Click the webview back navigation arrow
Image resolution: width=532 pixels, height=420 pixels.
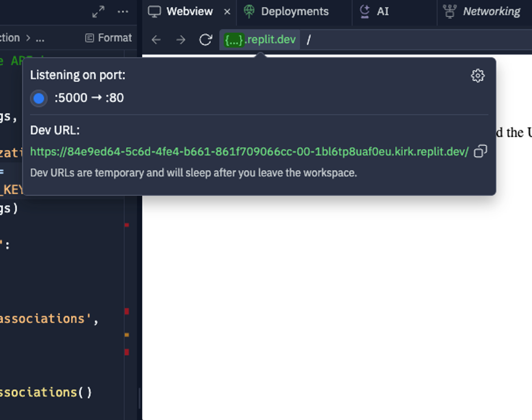click(x=156, y=39)
